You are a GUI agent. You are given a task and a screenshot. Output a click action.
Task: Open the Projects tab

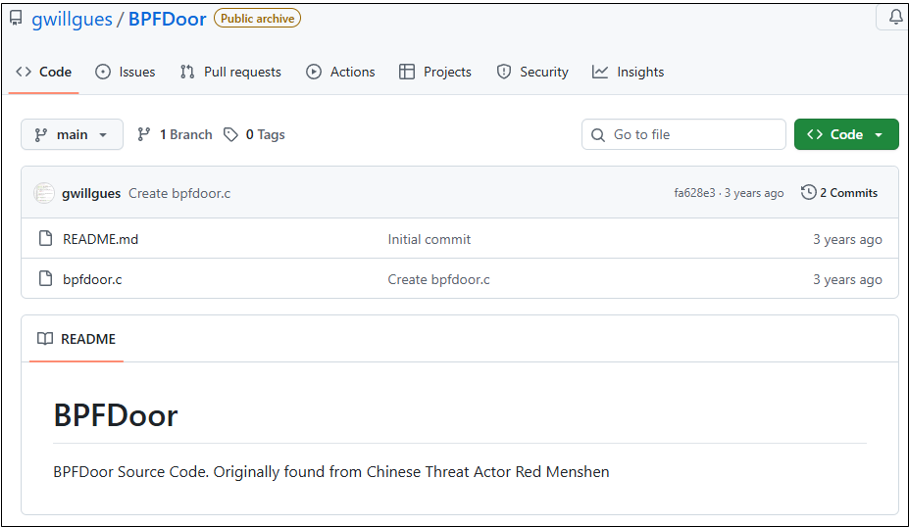tap(435, 72)
